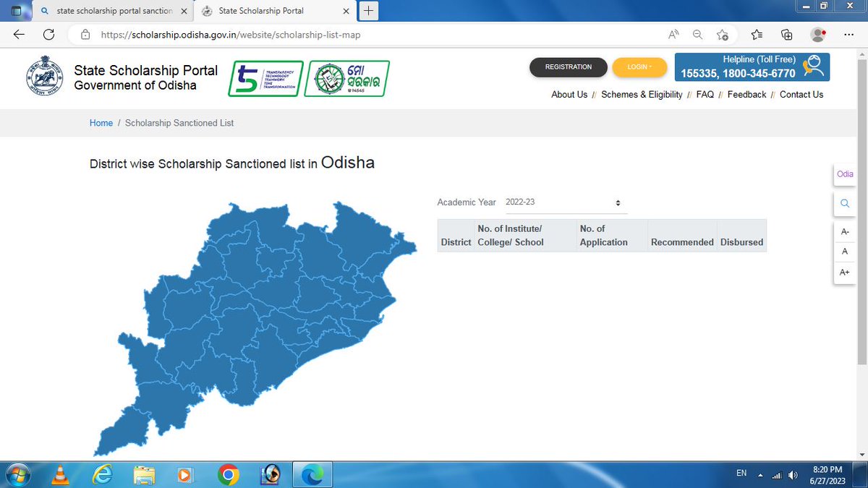This screenshot has width=868, height=488.
Task: Reload the page with refresh icon
Action: pos(48,34)
